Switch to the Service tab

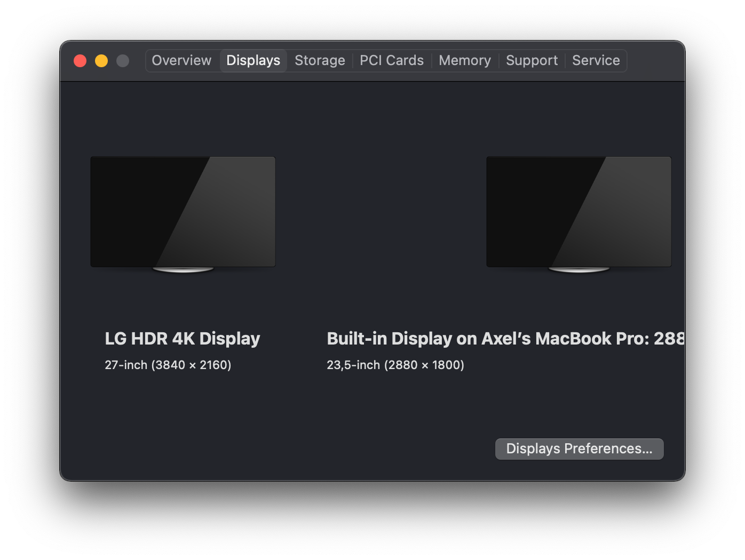[596, 60]
